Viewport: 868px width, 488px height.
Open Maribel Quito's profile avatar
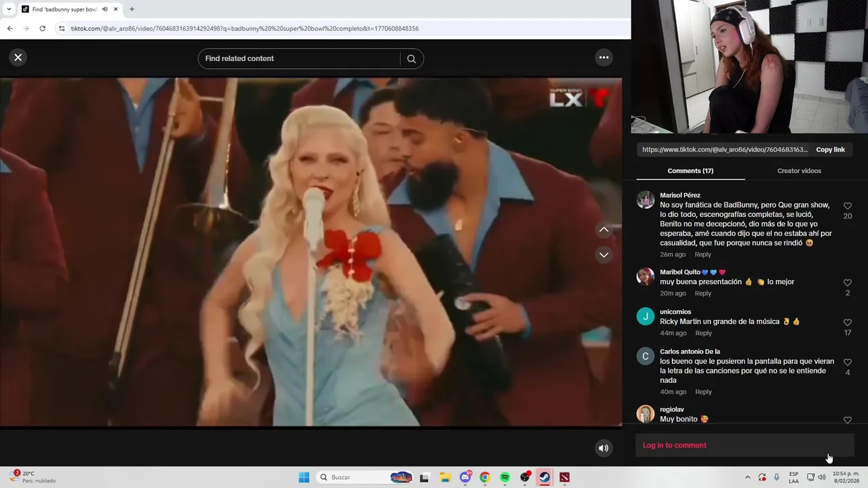coord(646,277)
